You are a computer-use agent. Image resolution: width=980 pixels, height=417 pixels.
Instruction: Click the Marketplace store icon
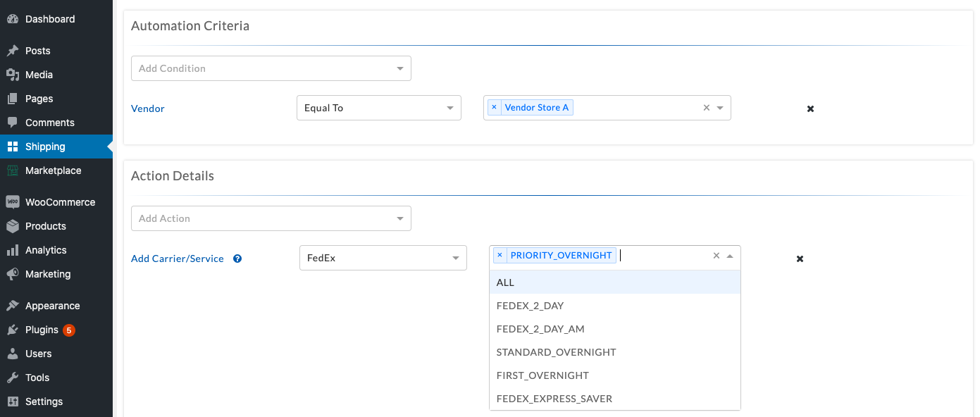click(13, 170)
